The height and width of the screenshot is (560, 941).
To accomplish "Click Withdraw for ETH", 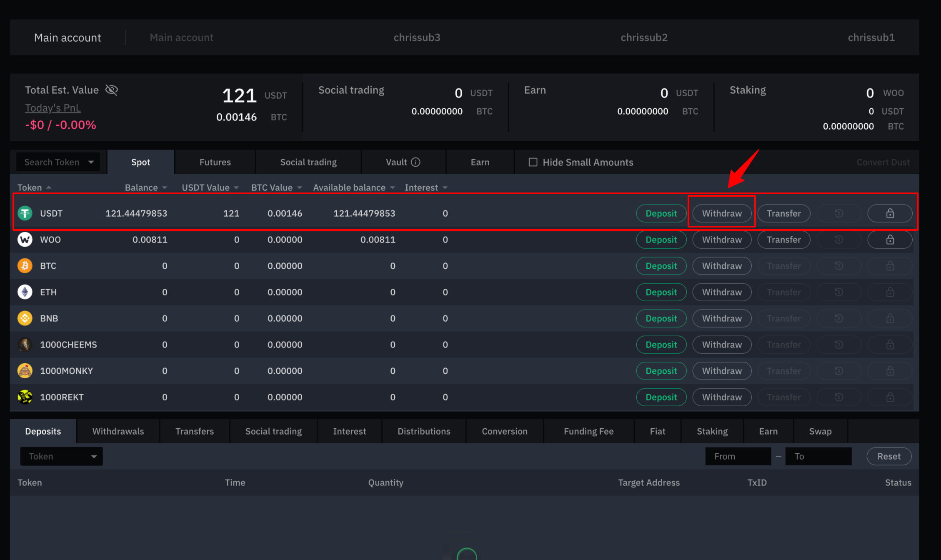I will pyautogui.click(x=722, y=292).
